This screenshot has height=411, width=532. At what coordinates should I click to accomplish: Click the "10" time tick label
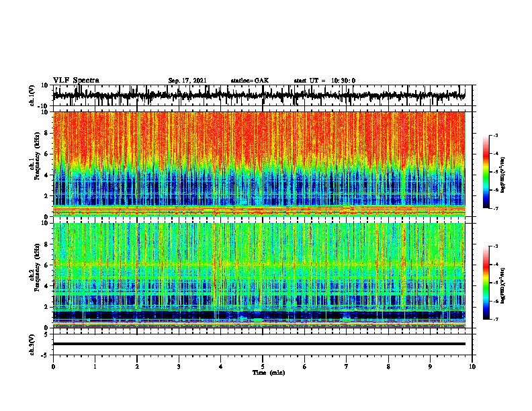click(472, 367)
